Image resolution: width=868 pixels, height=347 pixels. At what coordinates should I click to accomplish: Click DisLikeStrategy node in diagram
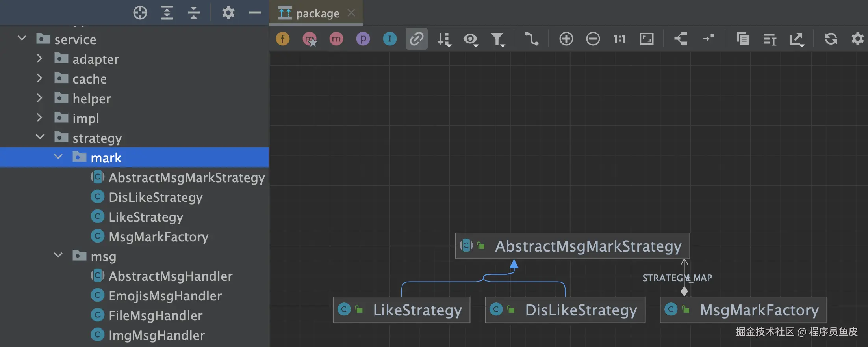coord(565,310)
